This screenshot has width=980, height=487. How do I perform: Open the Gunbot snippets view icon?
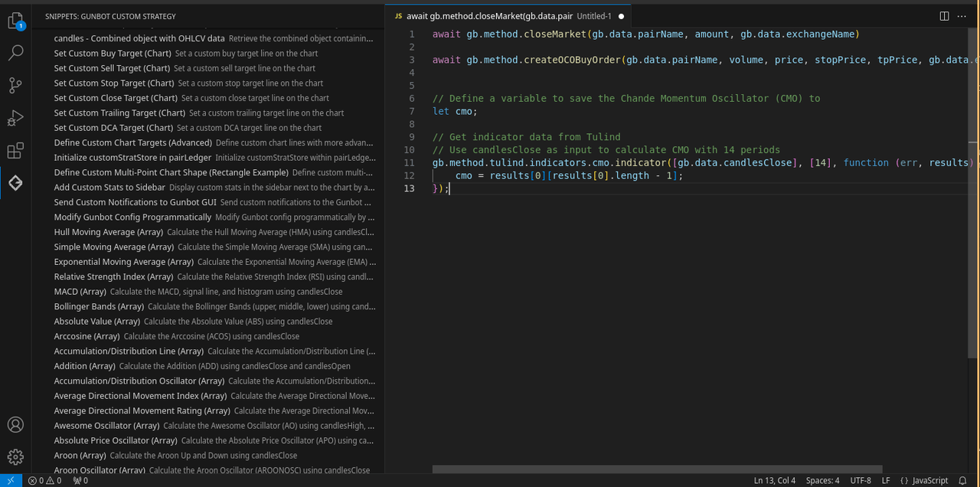15,183
